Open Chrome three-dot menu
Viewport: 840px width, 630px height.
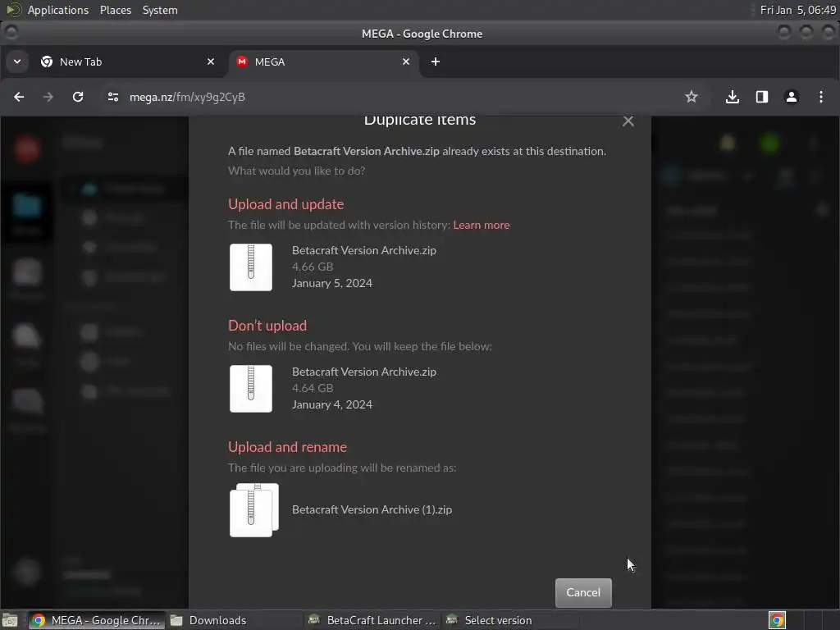(x=820, y=97)
